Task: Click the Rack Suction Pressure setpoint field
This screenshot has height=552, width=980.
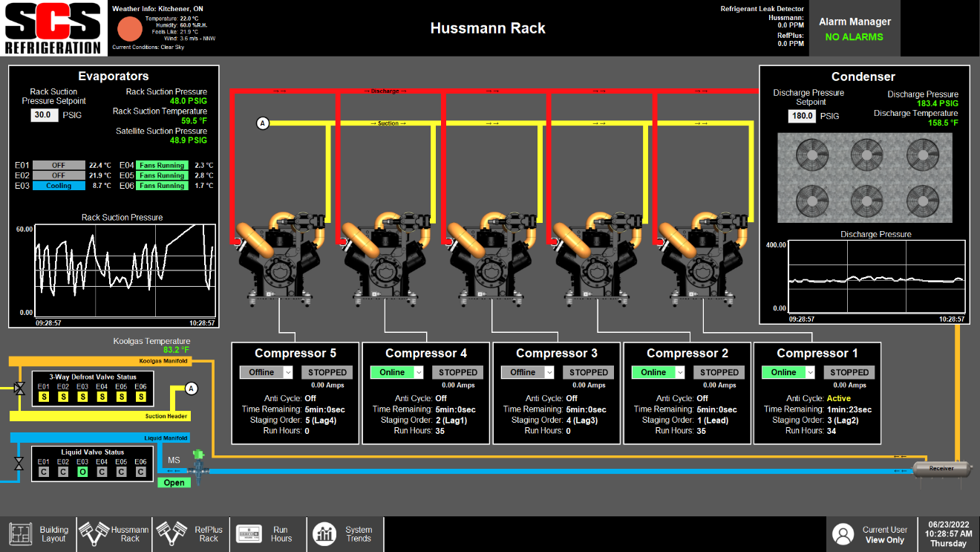Action: point(45,115)
